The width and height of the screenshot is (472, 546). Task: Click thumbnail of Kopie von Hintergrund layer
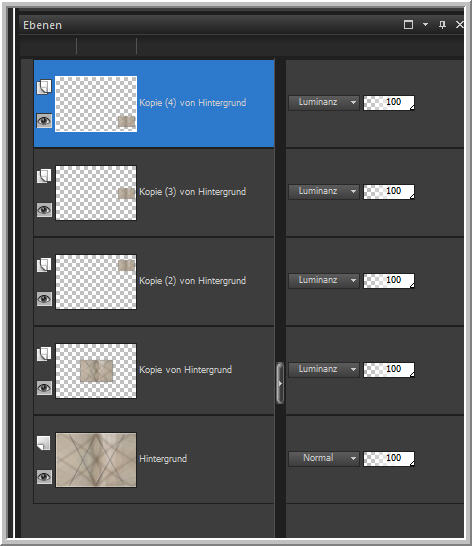pos(96,371)
